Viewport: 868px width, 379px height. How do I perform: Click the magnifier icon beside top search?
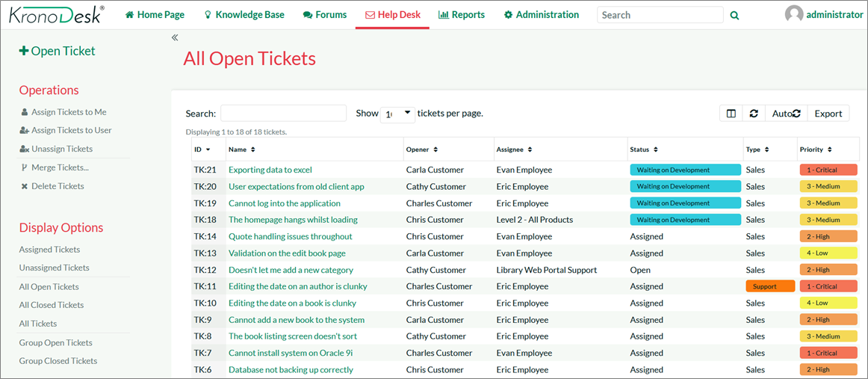pyautogui.click(x=734, y=15)
